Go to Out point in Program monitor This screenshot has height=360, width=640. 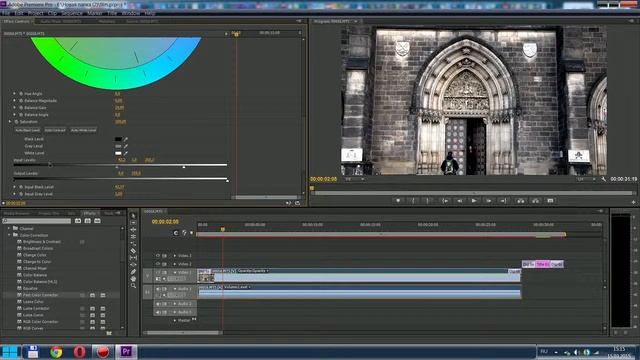503,200
